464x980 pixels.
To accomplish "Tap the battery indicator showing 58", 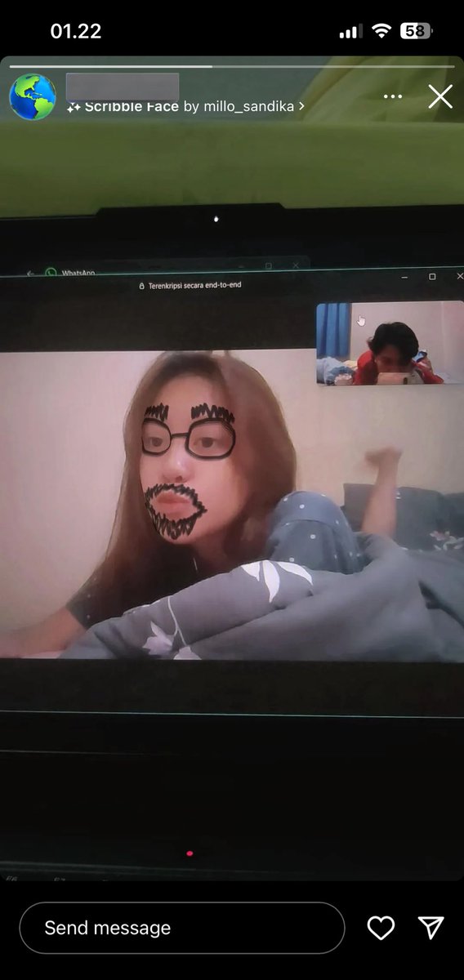I will (x=415, y=31).
